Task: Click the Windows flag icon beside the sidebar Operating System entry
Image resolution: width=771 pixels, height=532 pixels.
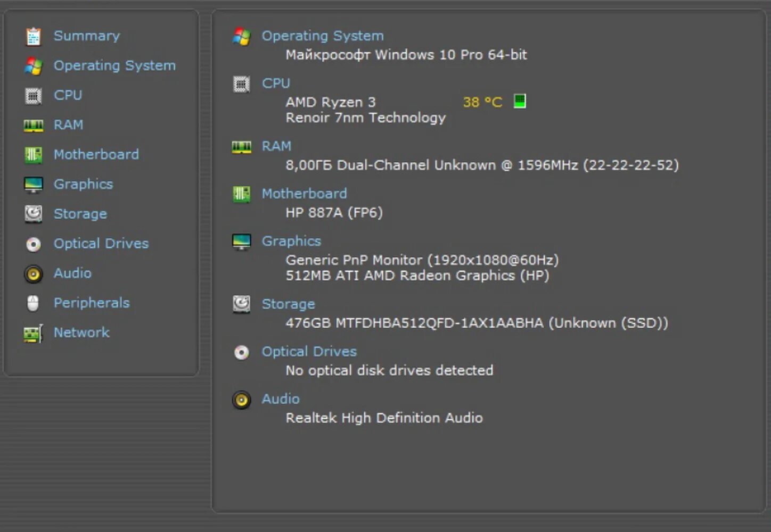Action: point(33,66)
